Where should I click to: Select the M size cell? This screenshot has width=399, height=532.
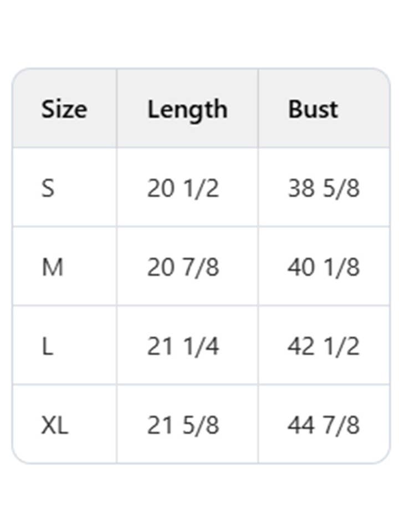[52, 268]
